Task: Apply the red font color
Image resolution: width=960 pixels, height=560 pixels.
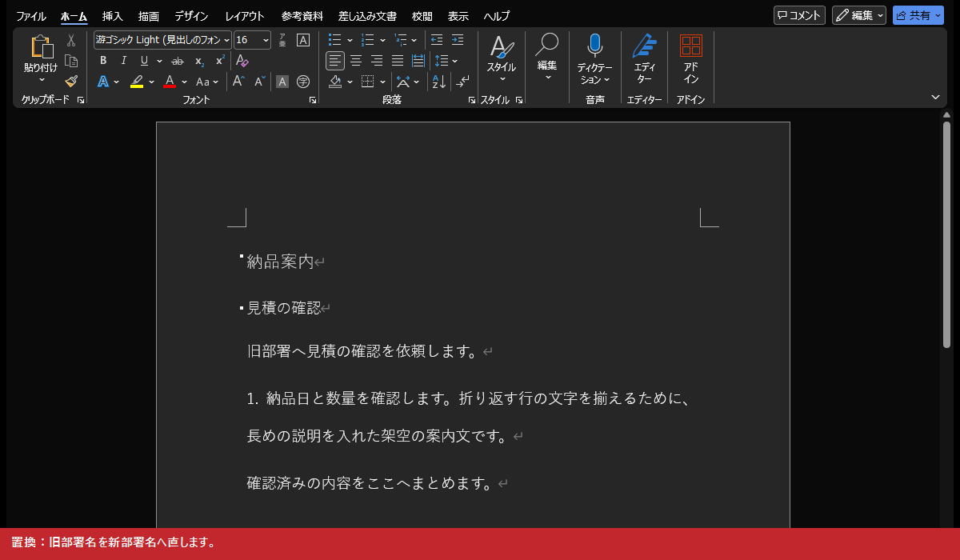Action: pos(170,82)
